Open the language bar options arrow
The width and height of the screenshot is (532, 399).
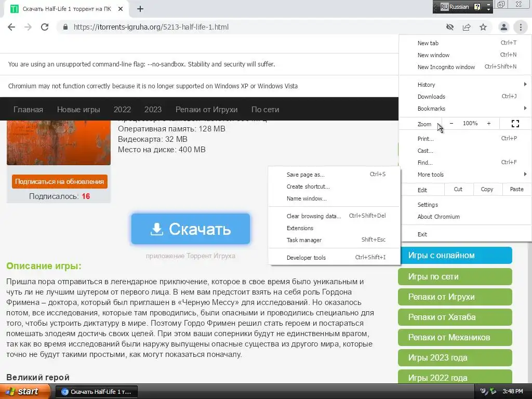(x=488, y=9)
